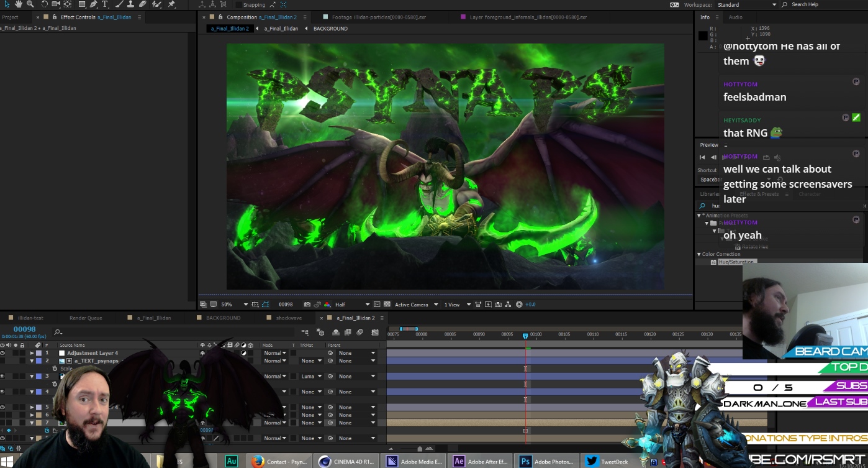Select the Brush tool

click(x=119, y=4)
